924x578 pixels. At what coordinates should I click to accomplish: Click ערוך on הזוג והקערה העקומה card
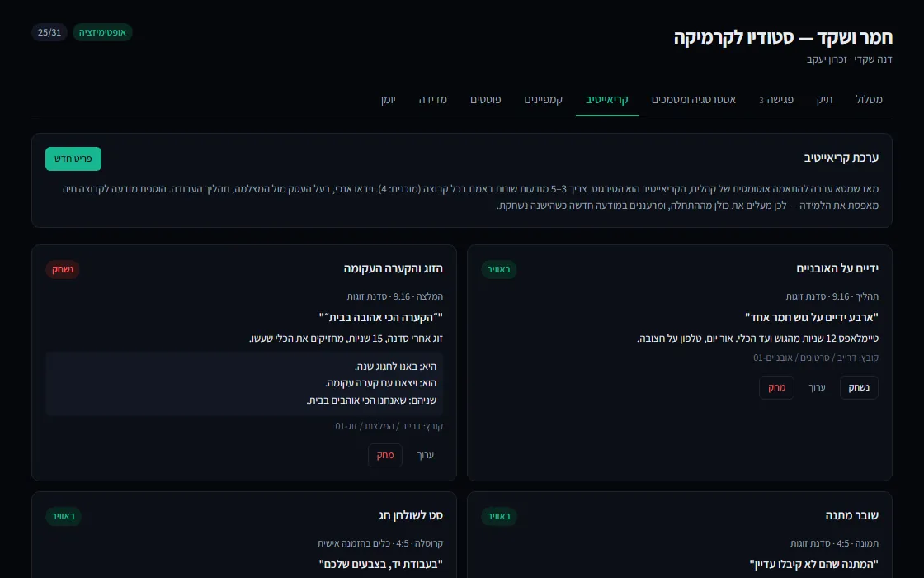pyautogui.click(x=426, y=455)
